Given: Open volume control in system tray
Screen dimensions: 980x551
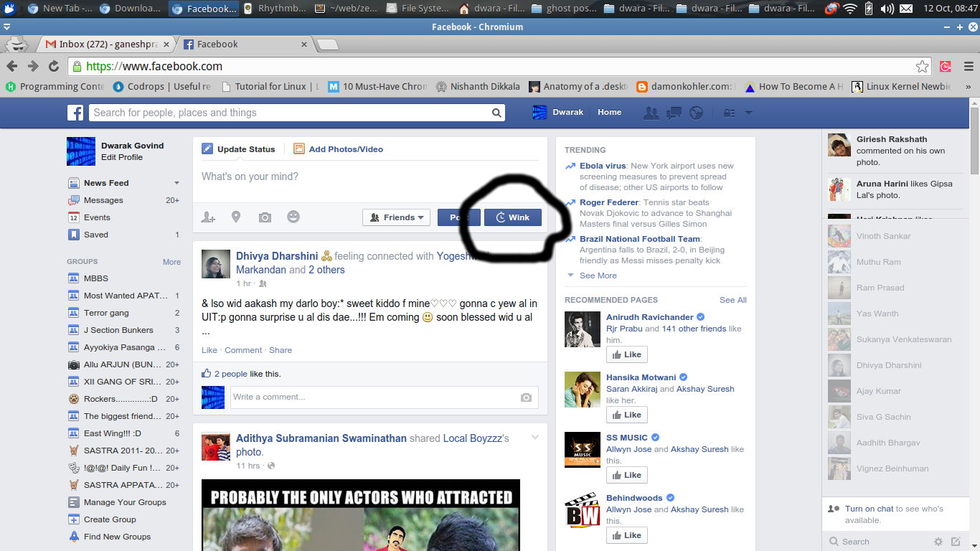Looking at the screenshot, I should pyautogui.click(x=887, y=9).
